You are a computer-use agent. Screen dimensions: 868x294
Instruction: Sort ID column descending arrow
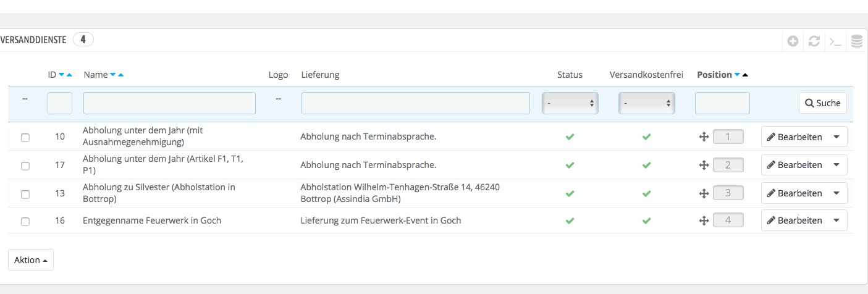tap(61, 75)
